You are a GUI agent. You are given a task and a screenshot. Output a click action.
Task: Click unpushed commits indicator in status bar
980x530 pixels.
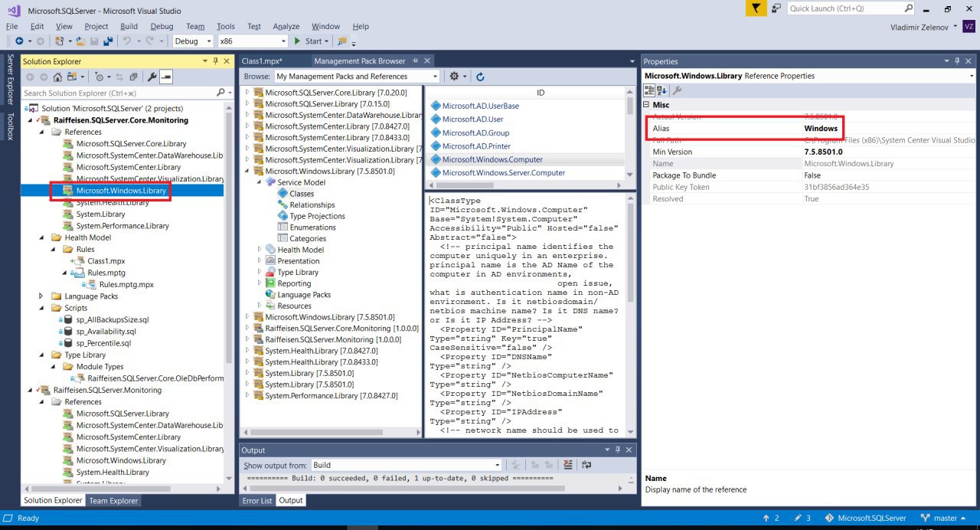click(x=771, y=519)
